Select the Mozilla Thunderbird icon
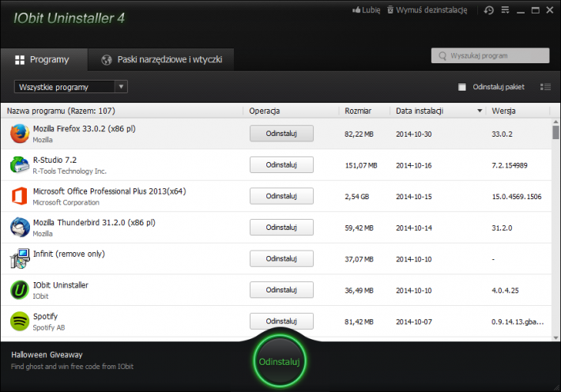 [x=19, y=228]
